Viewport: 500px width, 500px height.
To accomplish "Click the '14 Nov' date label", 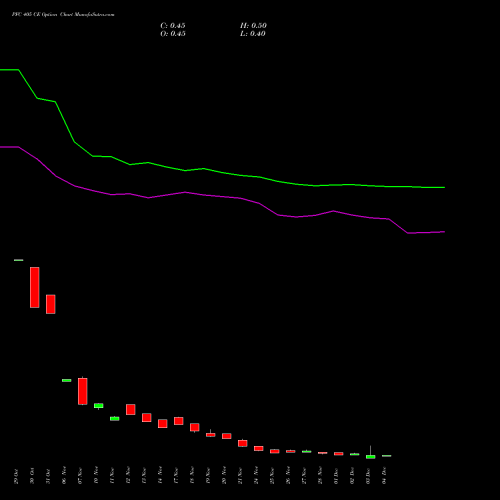I will 160,476.
